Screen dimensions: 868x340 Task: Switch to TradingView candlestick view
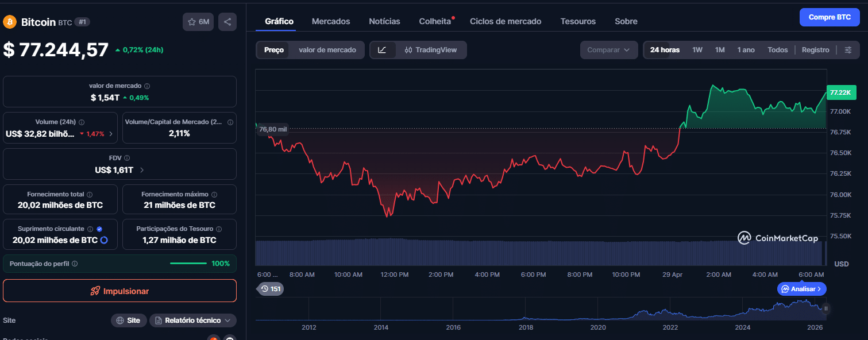point(437,50)
